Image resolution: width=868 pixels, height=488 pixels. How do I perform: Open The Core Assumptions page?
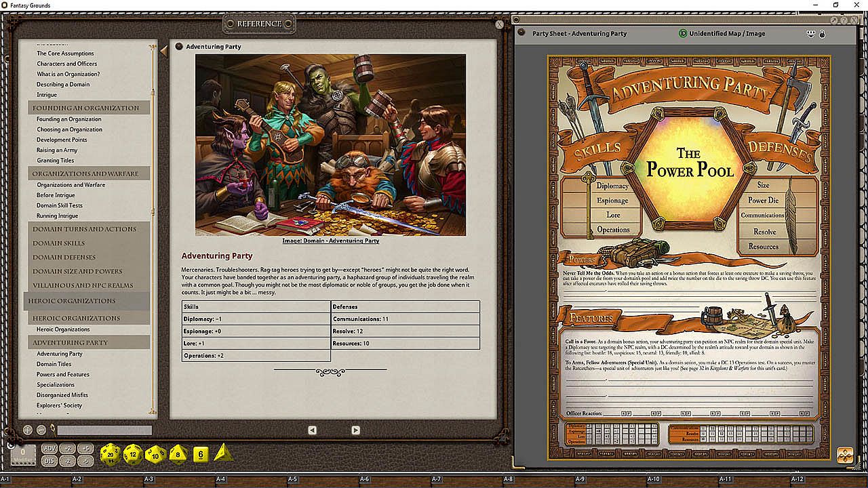tap(65, 54)
